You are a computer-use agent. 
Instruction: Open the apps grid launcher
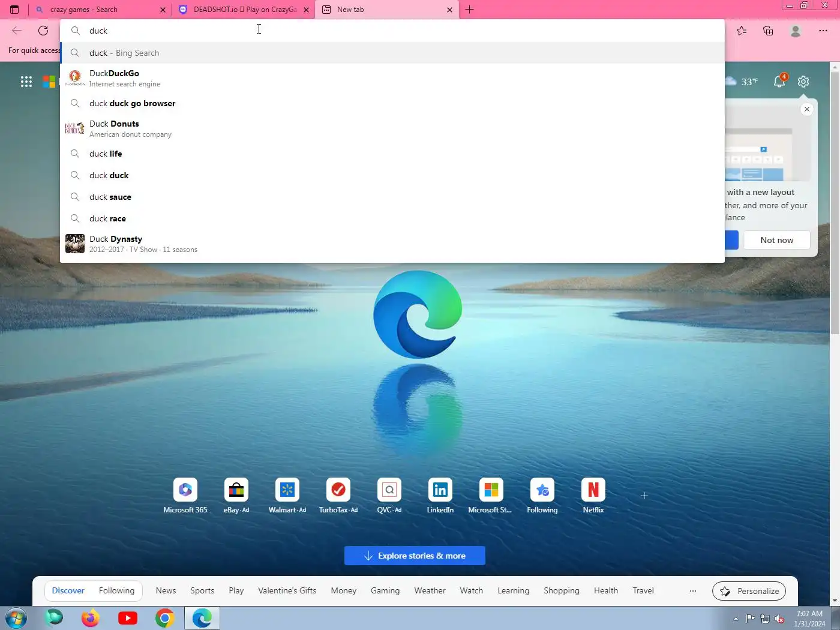(x=26, y=82)
